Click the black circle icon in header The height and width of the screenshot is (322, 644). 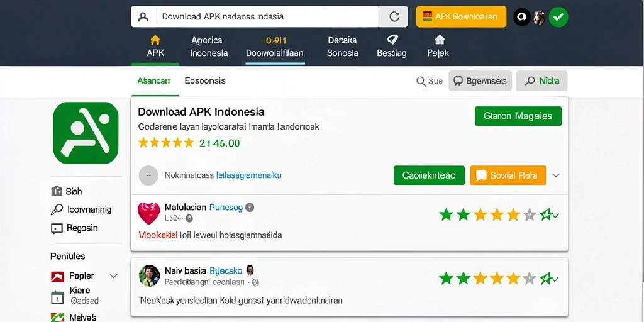tap(521, 17)
